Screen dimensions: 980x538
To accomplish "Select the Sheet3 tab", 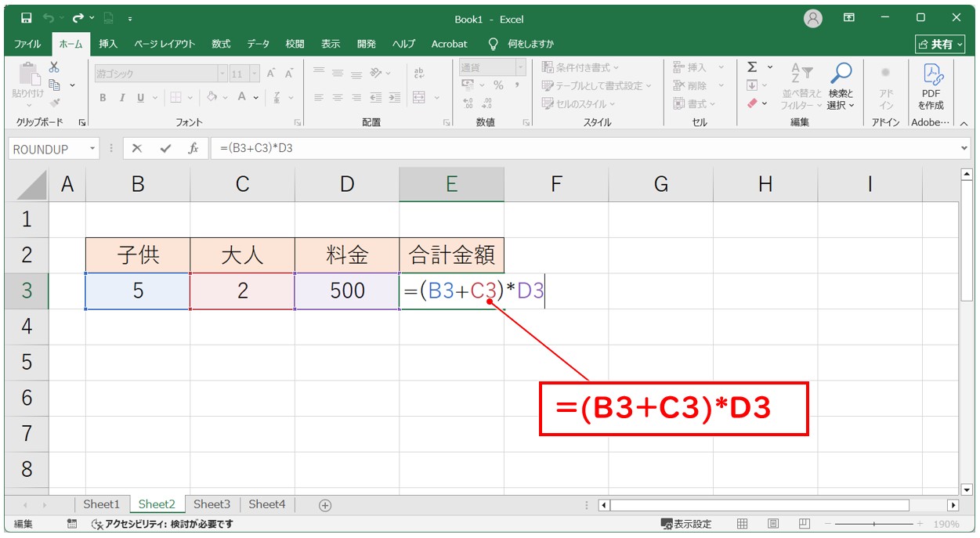I will pyautogui.click(x=212, y=504).
